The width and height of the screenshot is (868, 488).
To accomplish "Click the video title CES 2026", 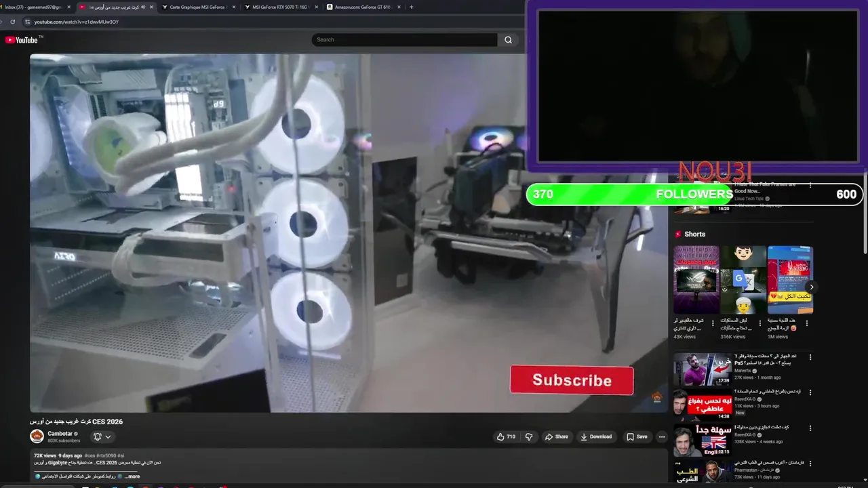I will 76,422.
